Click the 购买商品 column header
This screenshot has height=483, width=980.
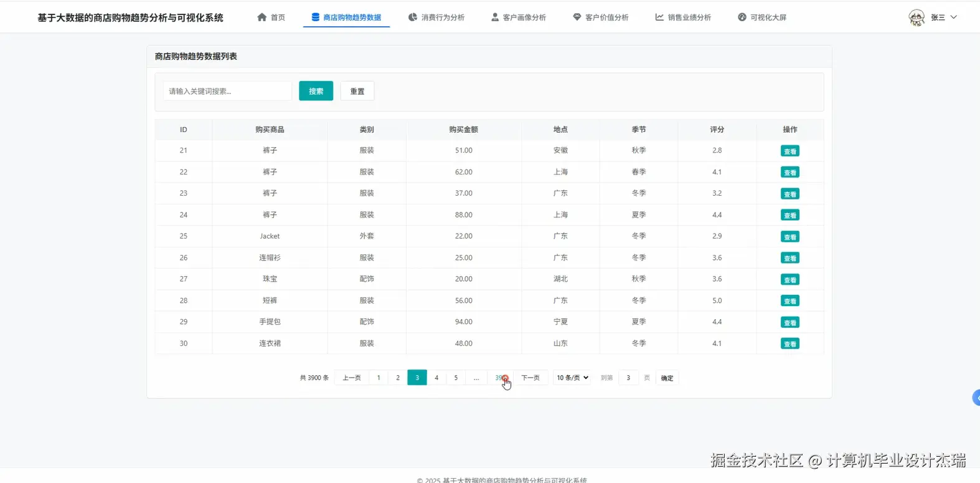270,130
